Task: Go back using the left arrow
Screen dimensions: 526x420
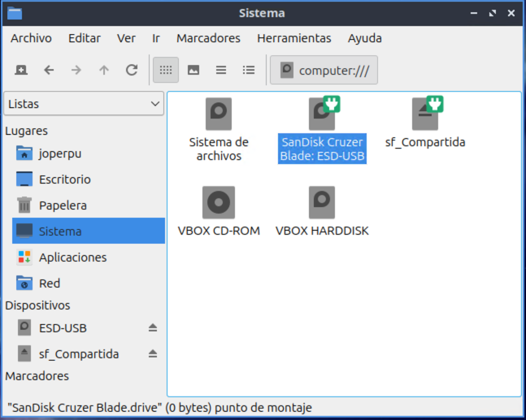Action: tap(49, 70)
